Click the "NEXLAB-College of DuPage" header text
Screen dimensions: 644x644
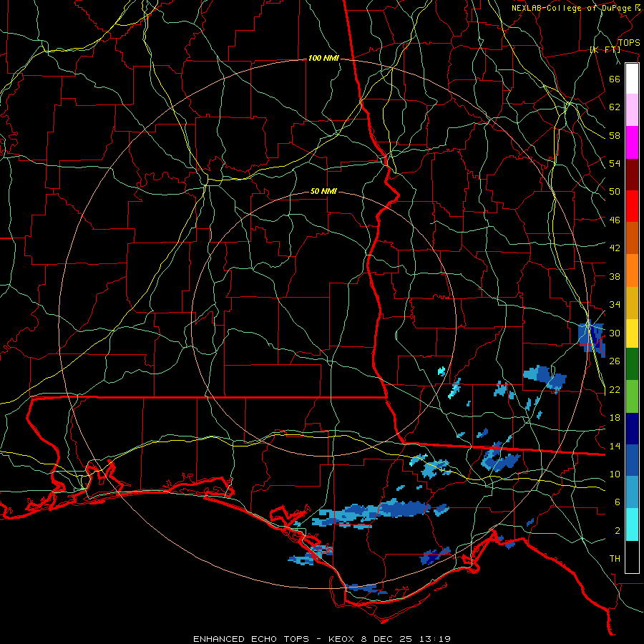click(x=571, y=8)
